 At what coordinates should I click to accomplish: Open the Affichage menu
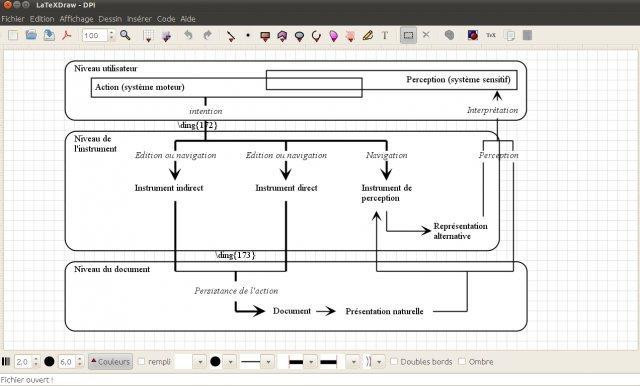click(x=76, y=19)
